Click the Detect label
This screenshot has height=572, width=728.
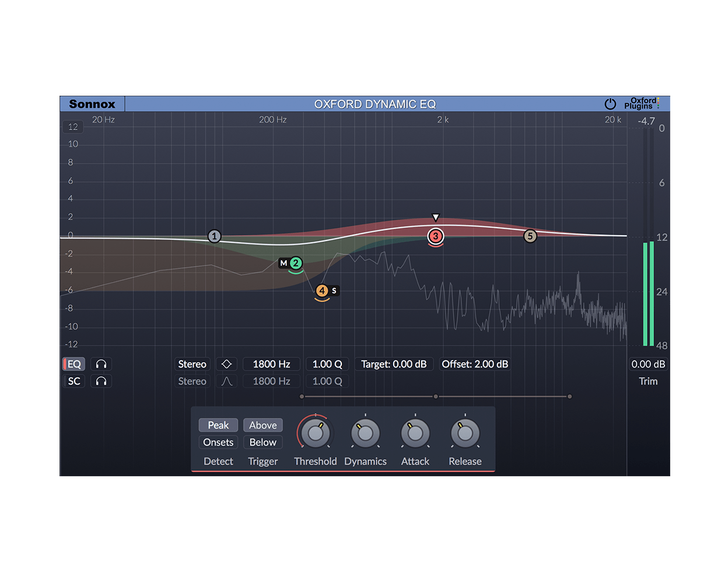click(218, 462)
